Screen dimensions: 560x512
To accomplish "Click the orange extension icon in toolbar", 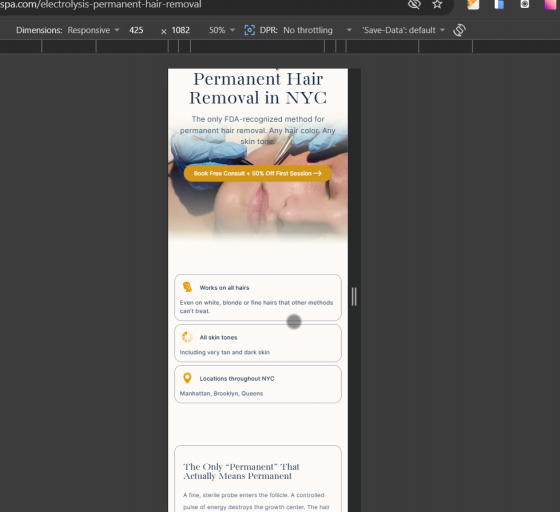I will click(x=473, y=4).
